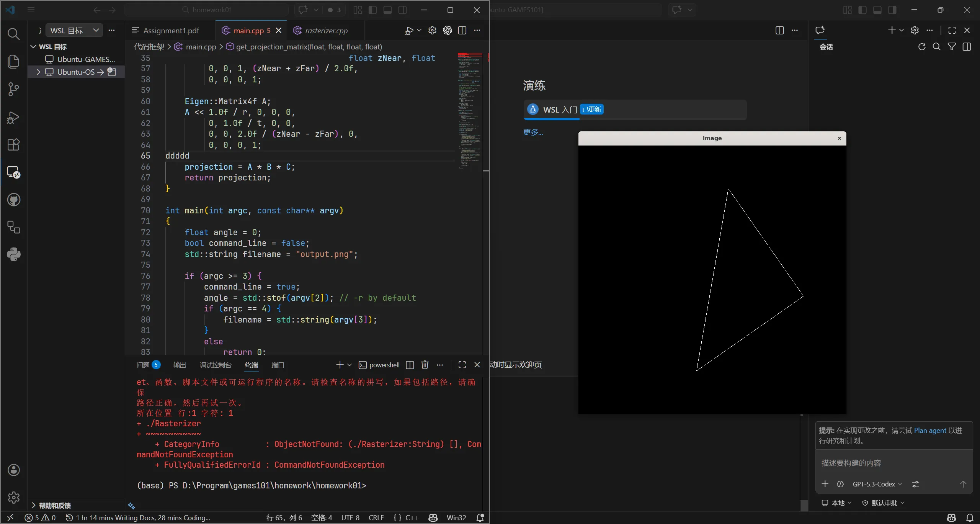The width and height of the screenshot is (980, 524).
Task: Click the editor minimap slider
Action: tap(470, 111)
